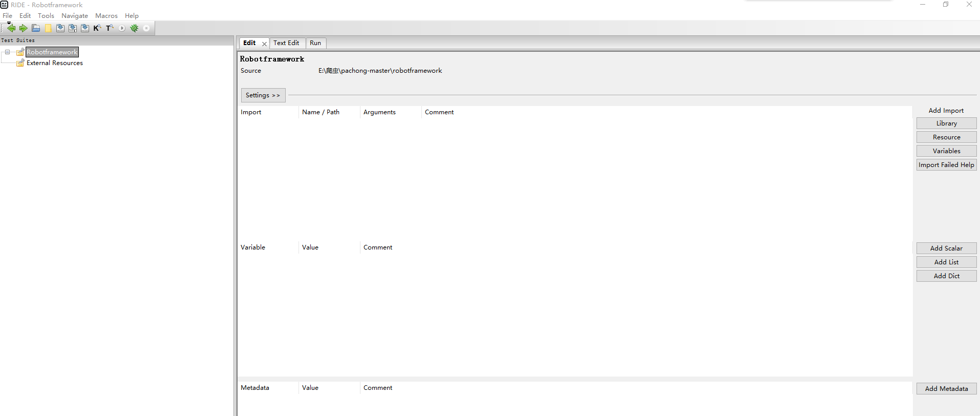980x416 pixels.
Task: Click the Comment header in Metadata table
Action: (x=378, y=388)
